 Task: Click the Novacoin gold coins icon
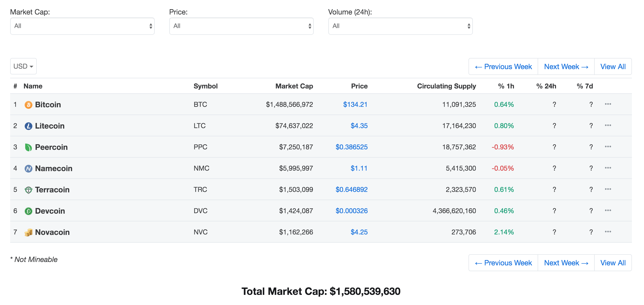coord(29,232)
